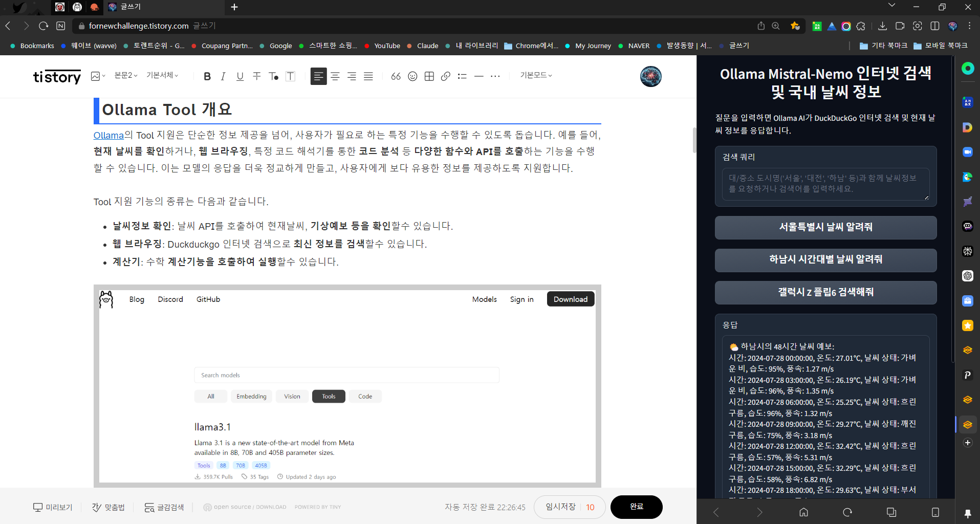Open the Claude bookmark
This screenshot has width=980, height=524.
tap(423, 46)
